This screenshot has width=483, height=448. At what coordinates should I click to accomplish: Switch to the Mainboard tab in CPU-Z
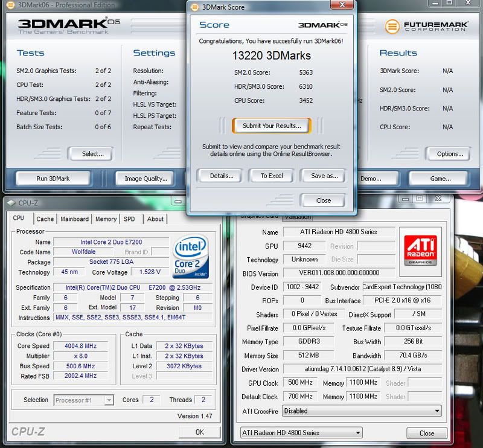click(x=74, y=219)
